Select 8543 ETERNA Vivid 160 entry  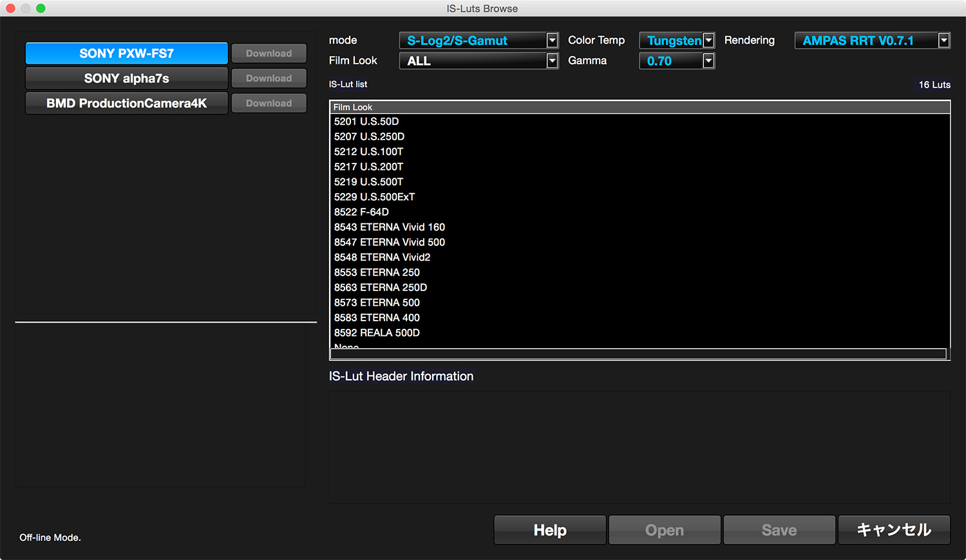pos(389,227)
